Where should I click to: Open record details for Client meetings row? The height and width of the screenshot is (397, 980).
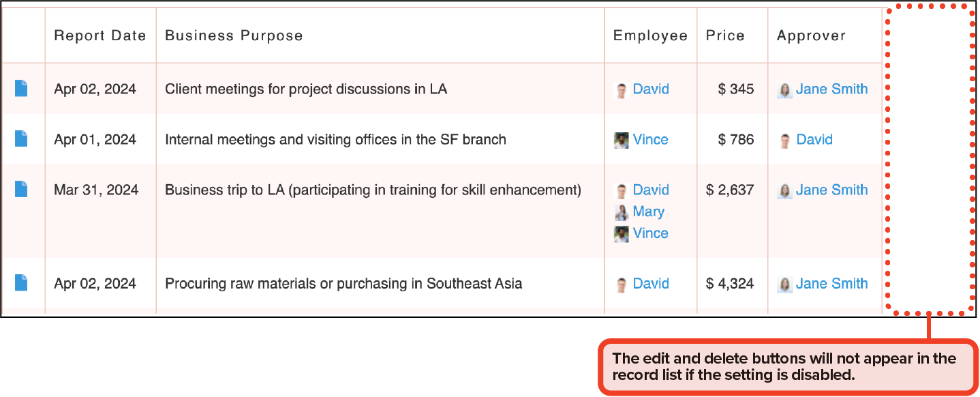(x=21, y=89)
